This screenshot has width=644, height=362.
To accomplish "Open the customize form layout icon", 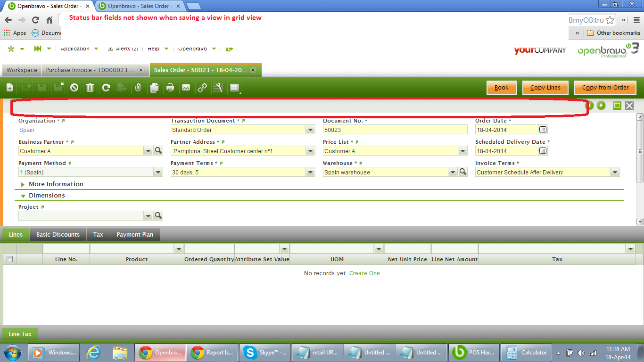I will pyautogui.click(x=218, y=88).
